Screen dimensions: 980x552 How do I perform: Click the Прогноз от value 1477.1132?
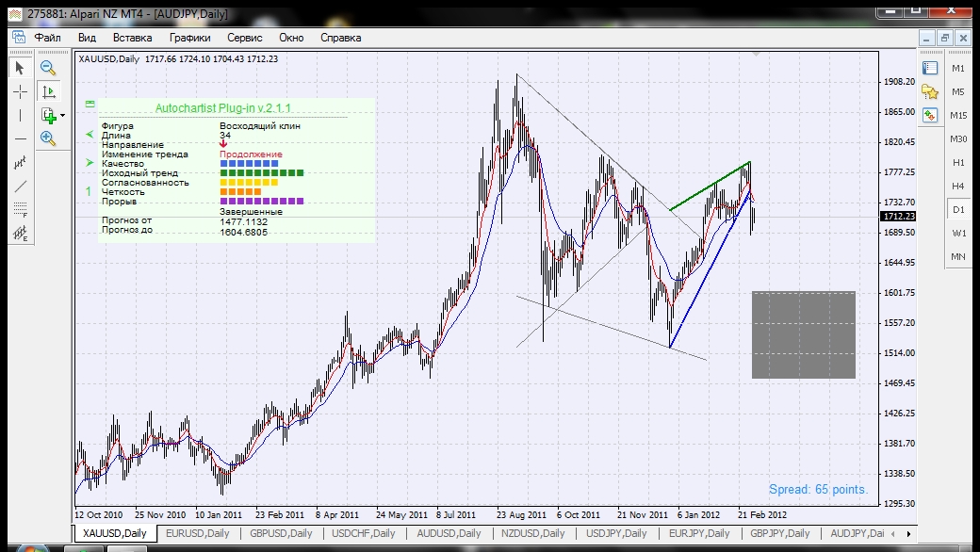tap(244, 221)
